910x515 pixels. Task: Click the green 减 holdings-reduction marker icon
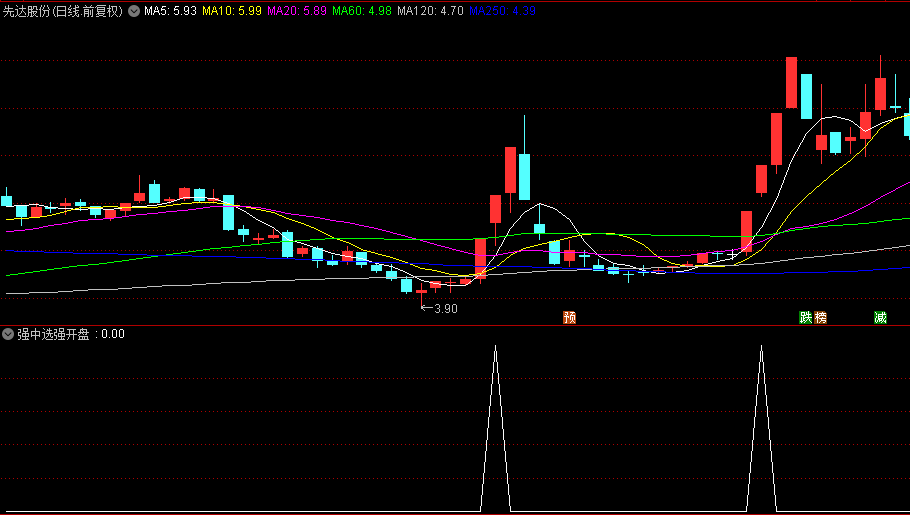tap(880, 318)
